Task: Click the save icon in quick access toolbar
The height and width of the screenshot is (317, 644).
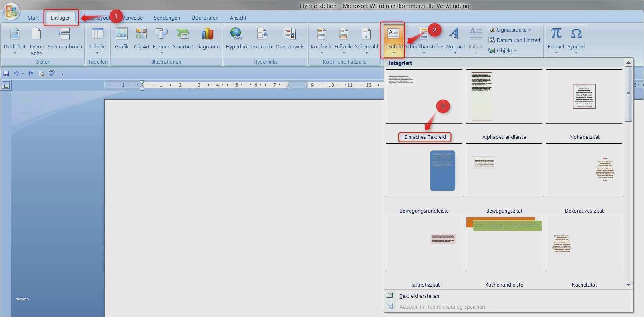Action: point(6,74)
